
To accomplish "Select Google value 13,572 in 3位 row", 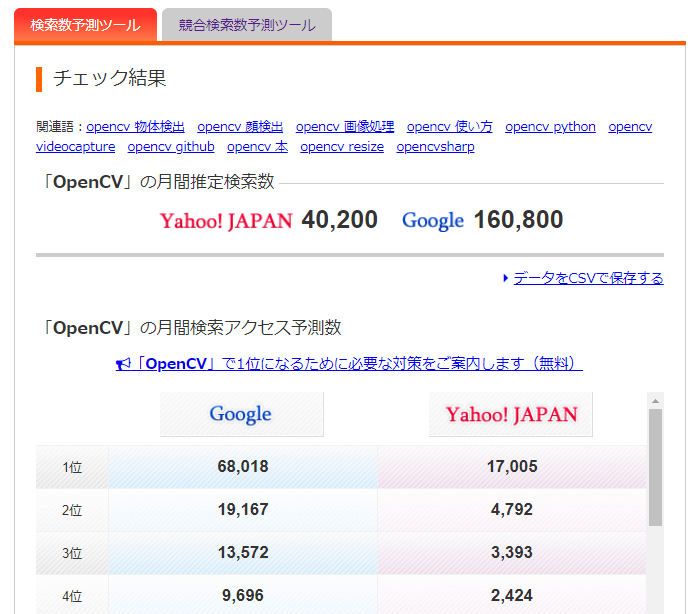I will [x=243, y=552].
